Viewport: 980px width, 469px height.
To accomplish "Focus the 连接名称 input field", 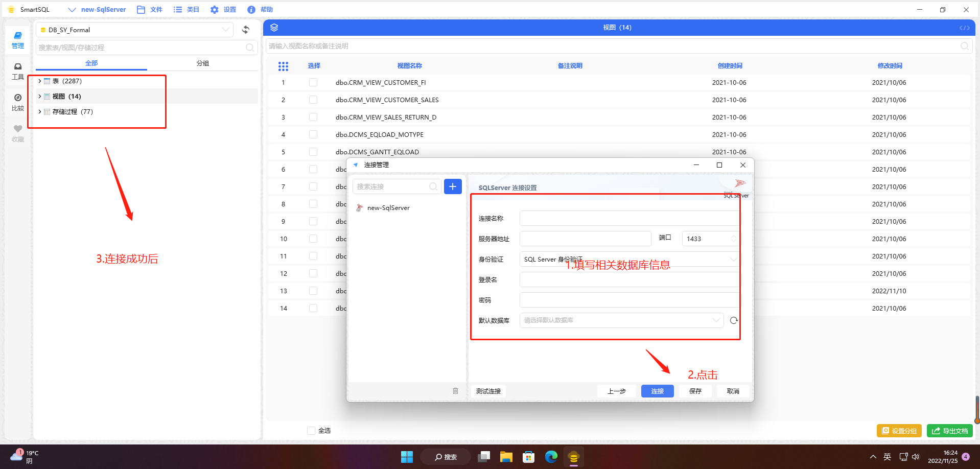I will coord(629,218).
